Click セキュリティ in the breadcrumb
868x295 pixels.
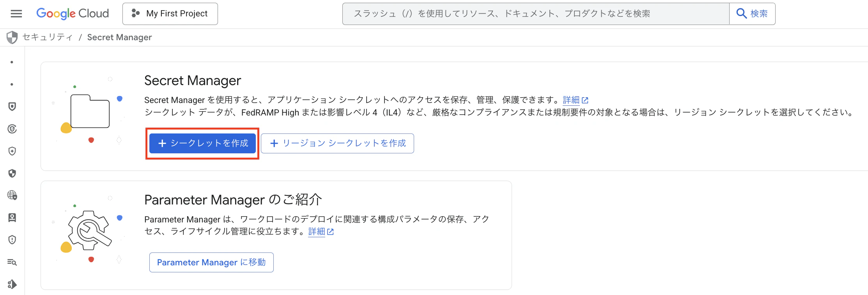[x=48, y=37]
